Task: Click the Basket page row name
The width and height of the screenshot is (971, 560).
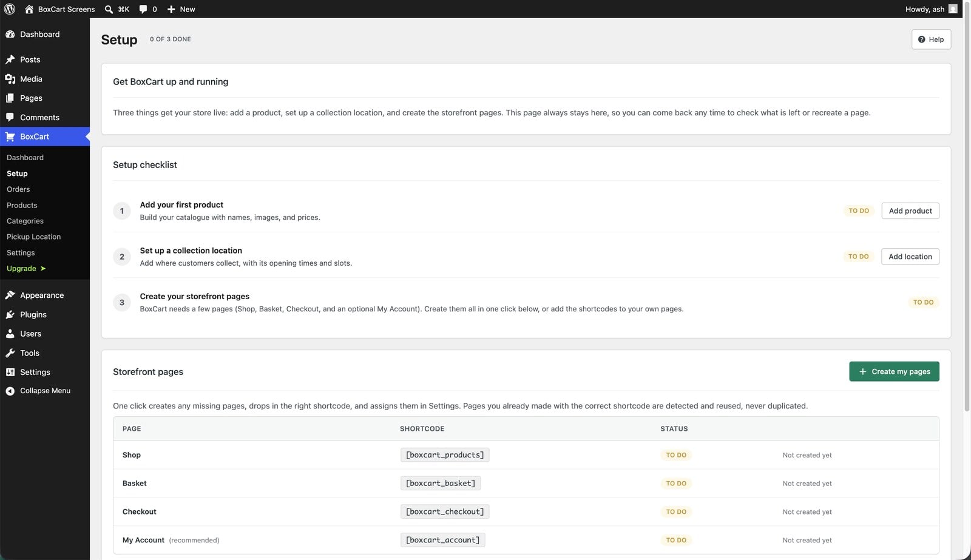Action: [135, 484]
